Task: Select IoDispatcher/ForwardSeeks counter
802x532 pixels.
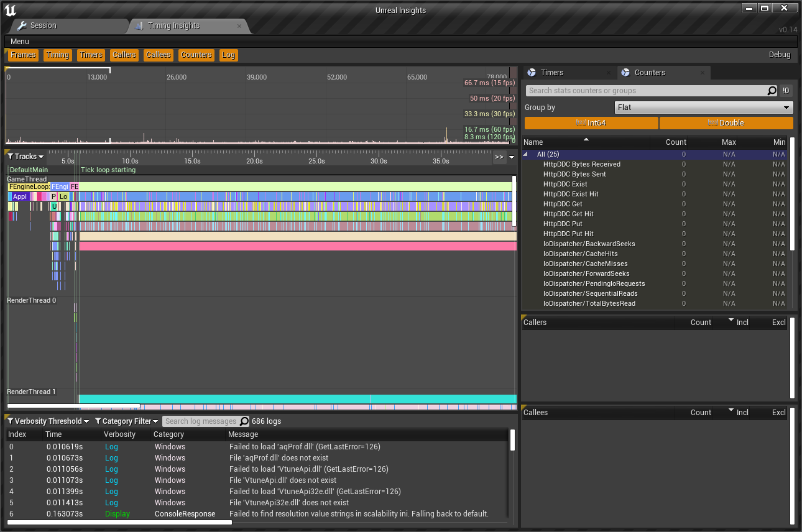Action: point(655,273)
